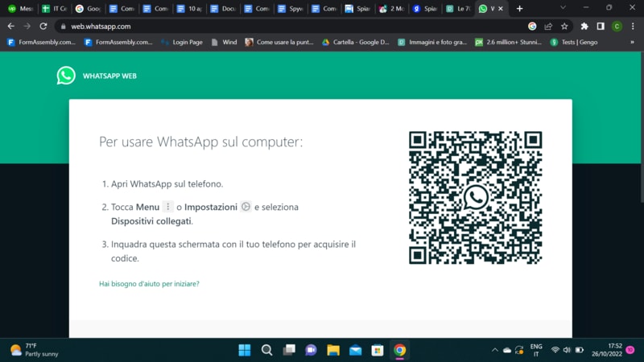Open the Chrome extensions puzzle icon
The image size is (644, 362).
584,26
